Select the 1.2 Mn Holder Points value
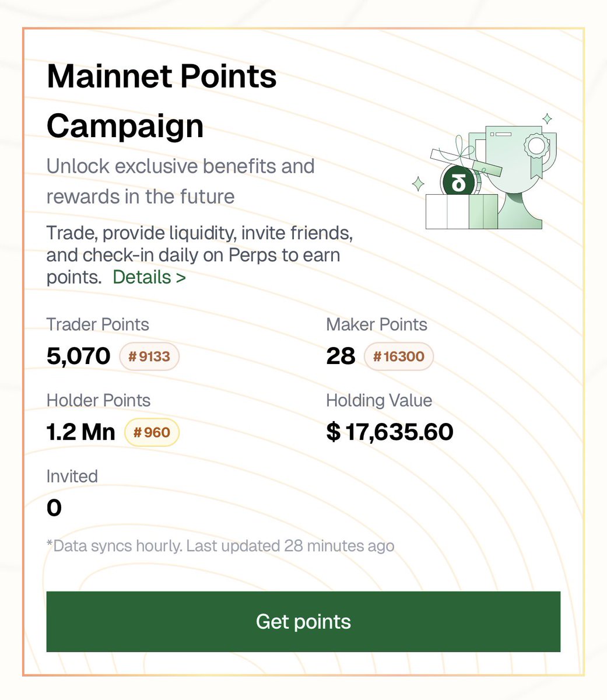Image resolution: width=607 pixels, height=700 pixels. coord(80,432)
